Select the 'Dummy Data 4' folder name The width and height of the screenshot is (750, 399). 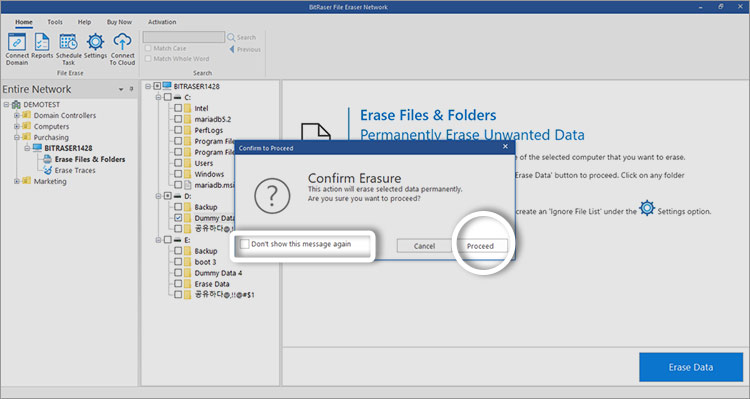coord(218,273)
